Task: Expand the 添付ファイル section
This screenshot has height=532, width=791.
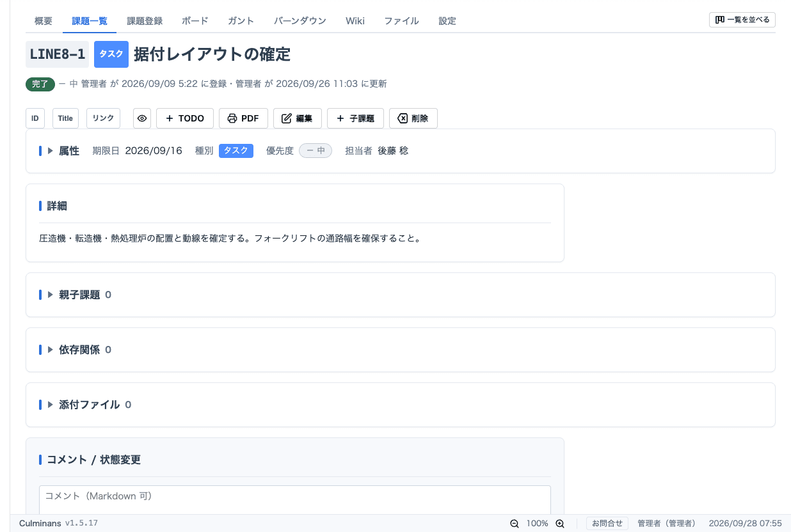Action: click(x=51, y=405)
